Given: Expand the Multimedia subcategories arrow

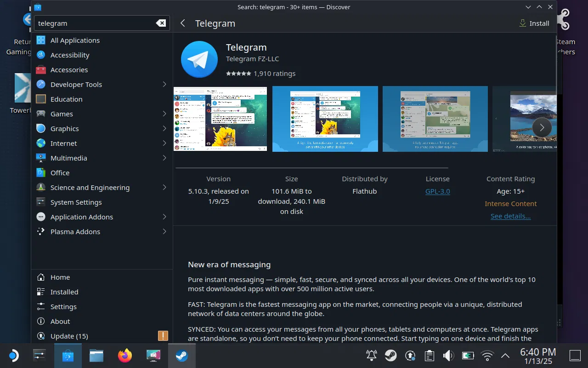Looking at the screenshot, I should pyautogui.click(x=164, y=158).
